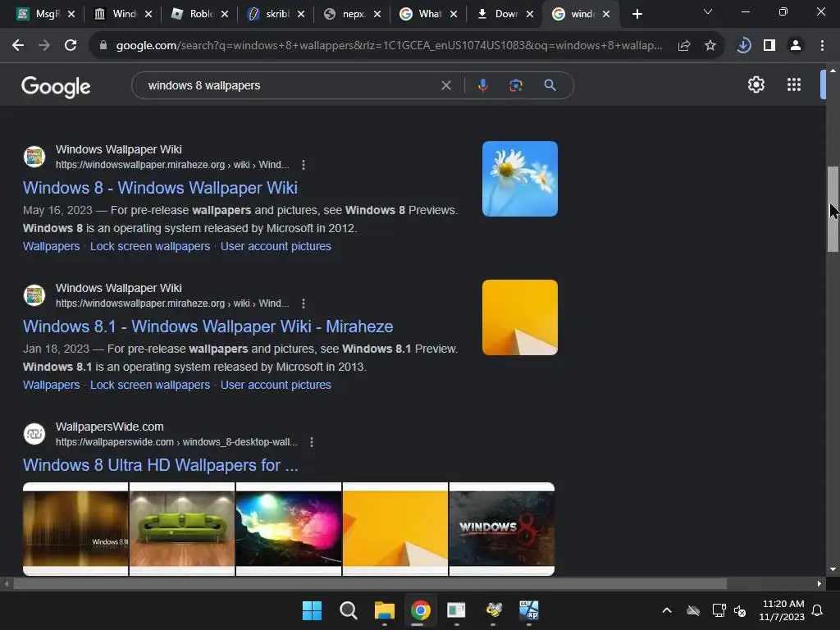The width and height of the screenshot is (840, 630).
Task: Click the forward navigation arrow
Action: tap(44, 46)
